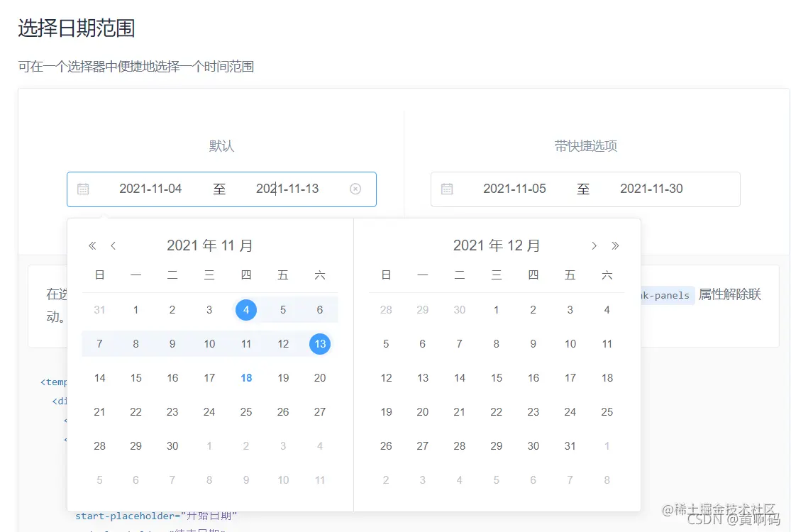Click the 属性解除联 text

click(729, 294)
